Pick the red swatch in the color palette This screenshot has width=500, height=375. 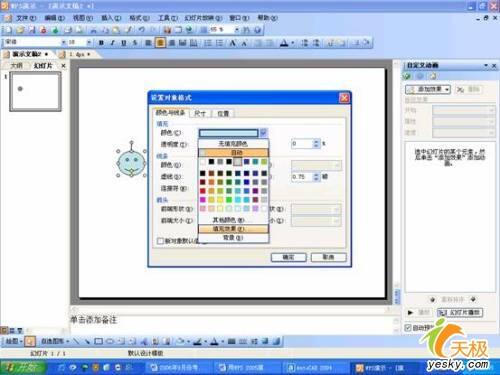pos(203,191)
